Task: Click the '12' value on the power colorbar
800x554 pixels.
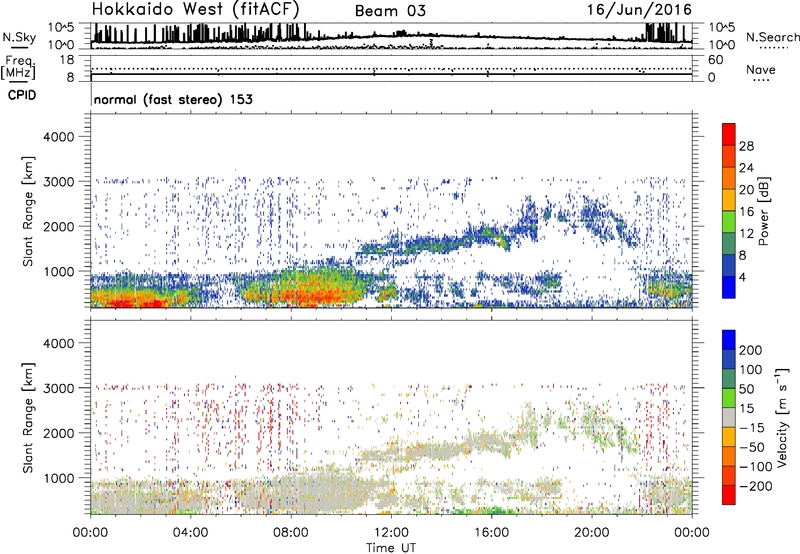Action: tap(746, 234)
